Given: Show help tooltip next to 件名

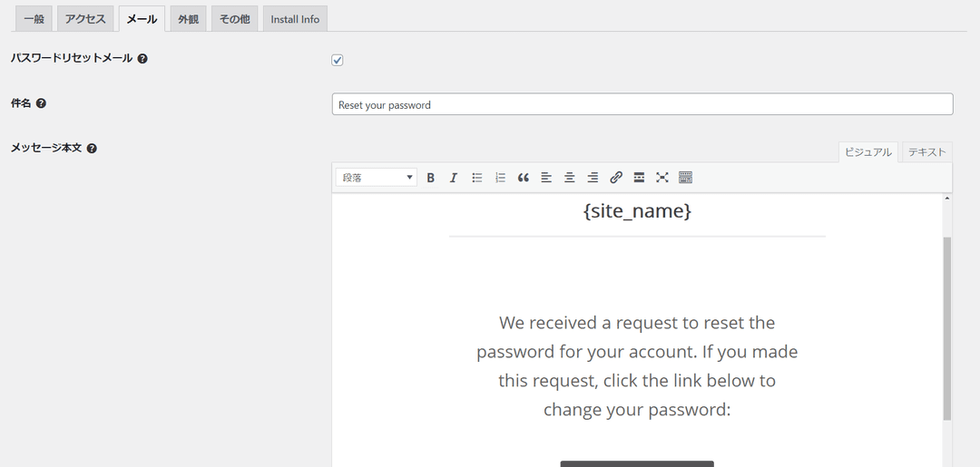Looking at the screenshot, I should tap(41, 103).
